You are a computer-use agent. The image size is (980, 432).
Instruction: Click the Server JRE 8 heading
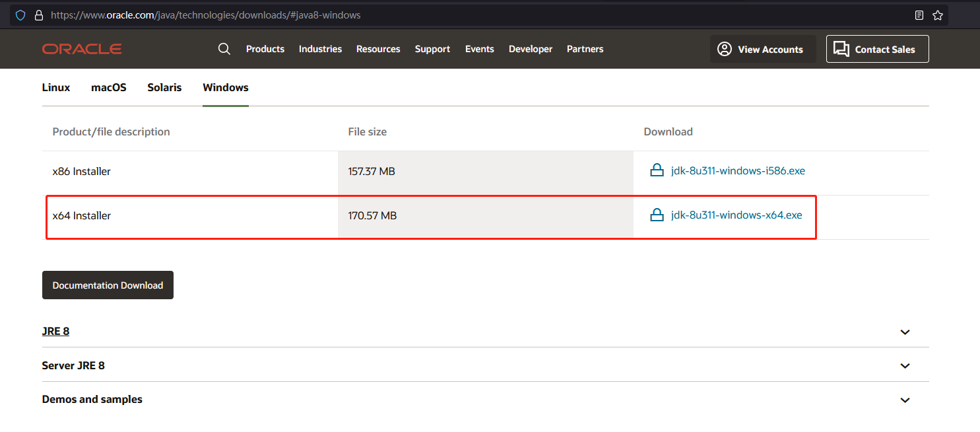click(x=73, y=365)
